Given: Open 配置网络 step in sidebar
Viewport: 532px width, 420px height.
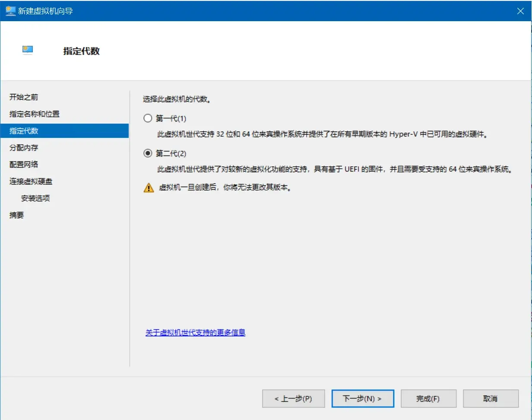Looking at the screenshot, I should point(24,165).
